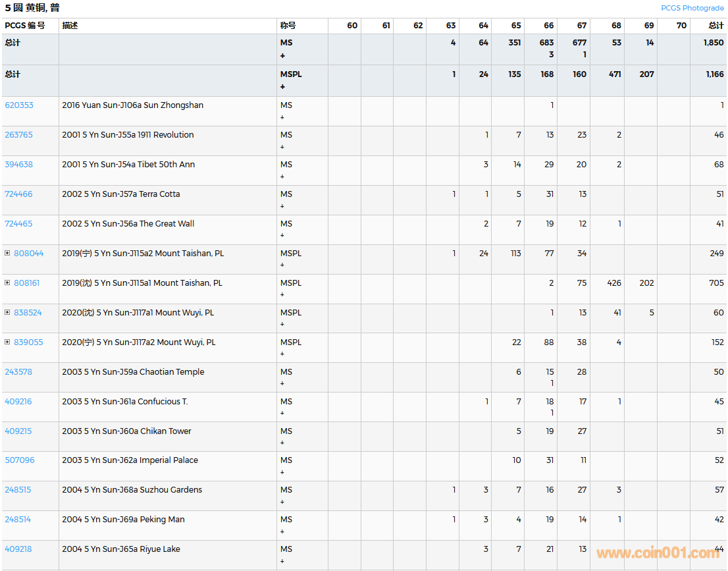Open coin number 394638 Tibet 50th Ann

pos(18,165)
